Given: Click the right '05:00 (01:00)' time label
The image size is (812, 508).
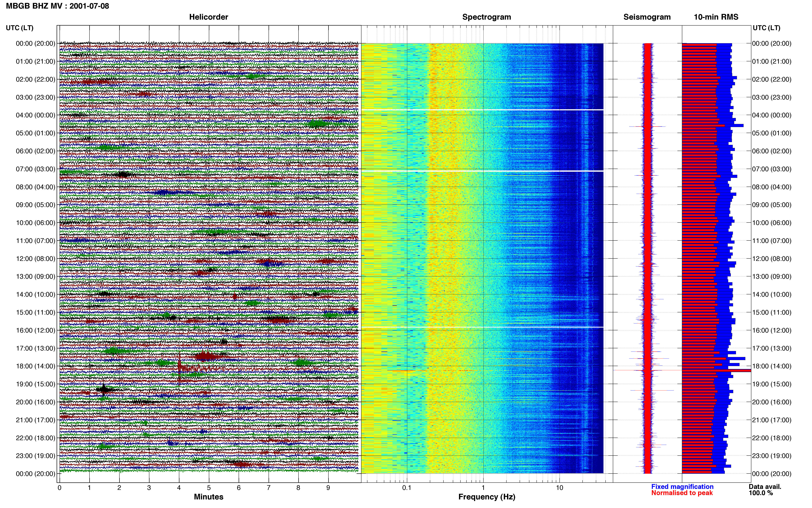Looking at the screenshot, I should pyautogui.click(x=772, y=133).
